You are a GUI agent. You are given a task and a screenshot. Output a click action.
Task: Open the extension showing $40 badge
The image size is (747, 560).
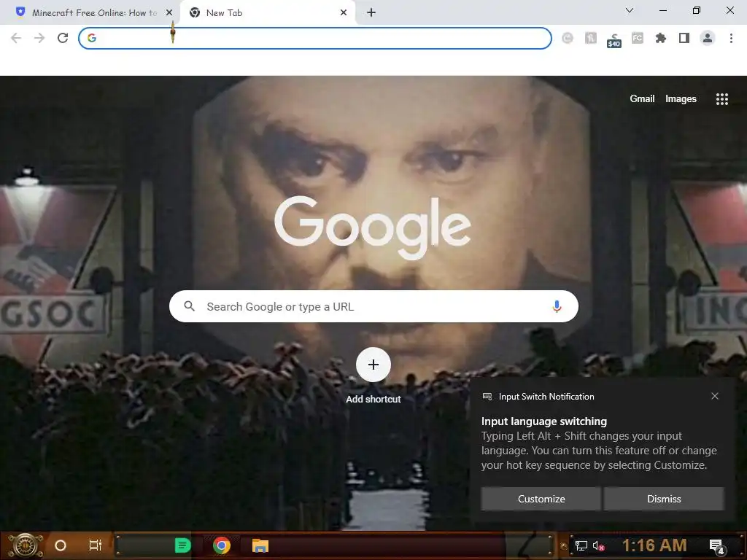(614, 40)
